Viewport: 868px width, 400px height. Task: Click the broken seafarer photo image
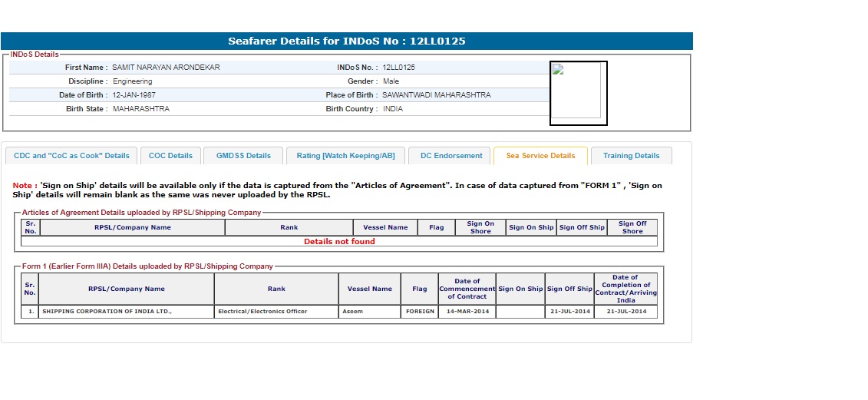click(x=578, y=93)
